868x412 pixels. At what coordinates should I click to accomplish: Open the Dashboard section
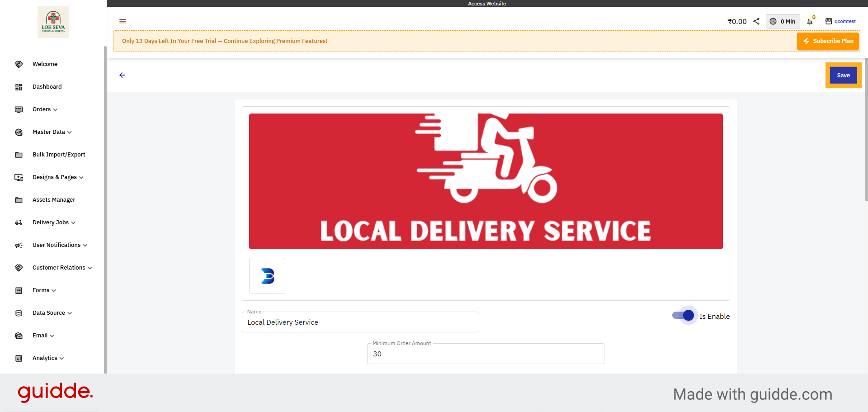click(47, 86)
